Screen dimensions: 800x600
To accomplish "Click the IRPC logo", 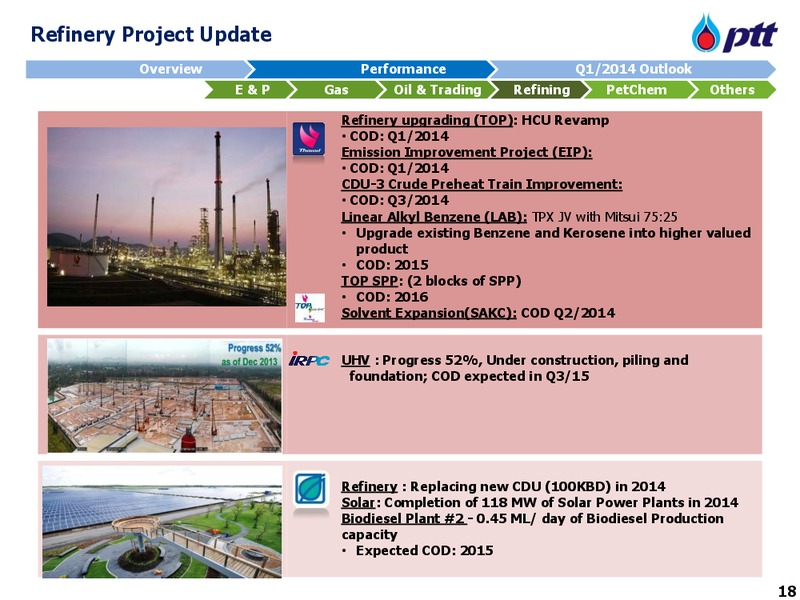I will coord(309,360).
